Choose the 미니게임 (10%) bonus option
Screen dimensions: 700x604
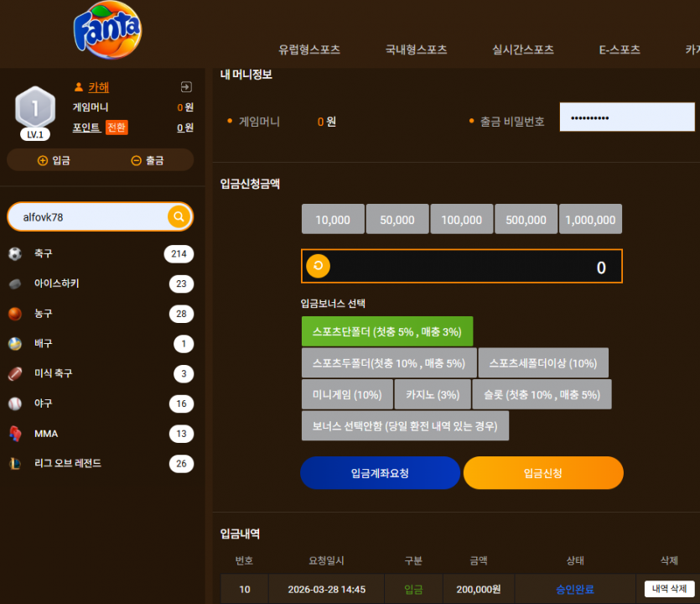coord(347,394)
